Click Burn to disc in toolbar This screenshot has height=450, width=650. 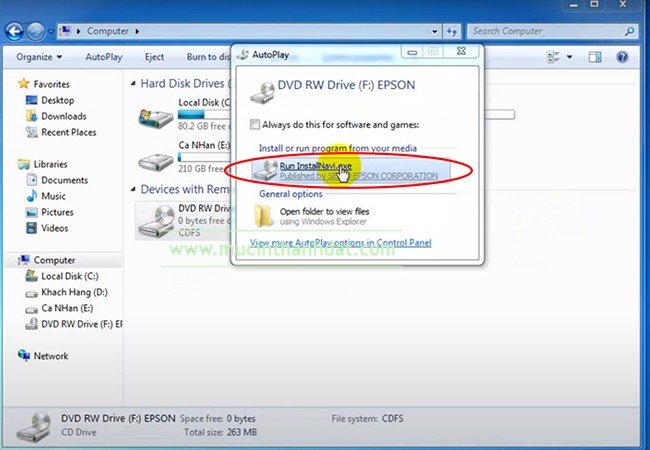(208, 57)
